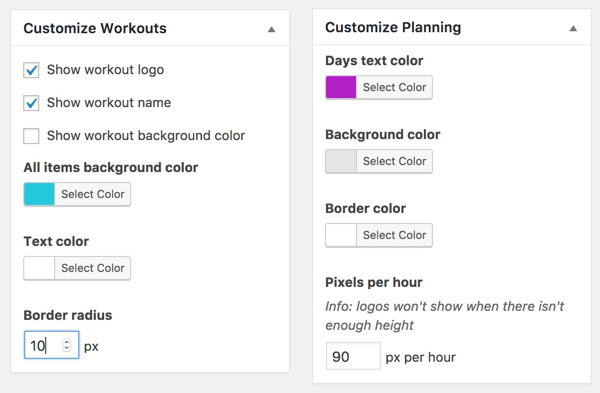Click the white Border color swatch
Image resolution: width=600 pixels, height=393 pixels.
click(x=341, y=235)
